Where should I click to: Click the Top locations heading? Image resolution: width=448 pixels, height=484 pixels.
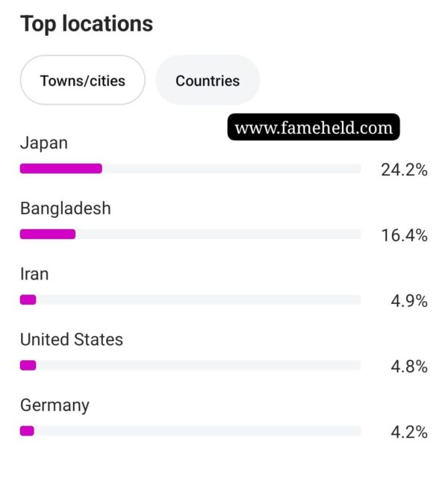click(87, 24)
